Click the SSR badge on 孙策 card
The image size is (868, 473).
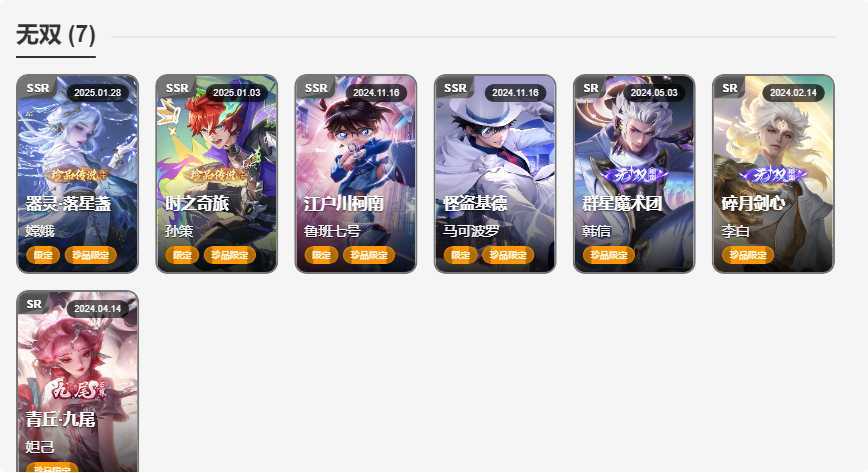click(177, 88)
